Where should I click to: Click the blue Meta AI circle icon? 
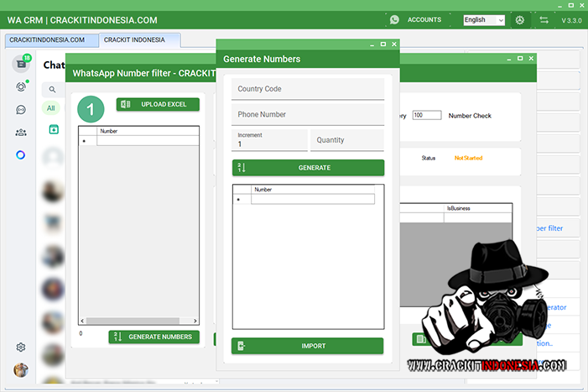(x=21, y=154)
